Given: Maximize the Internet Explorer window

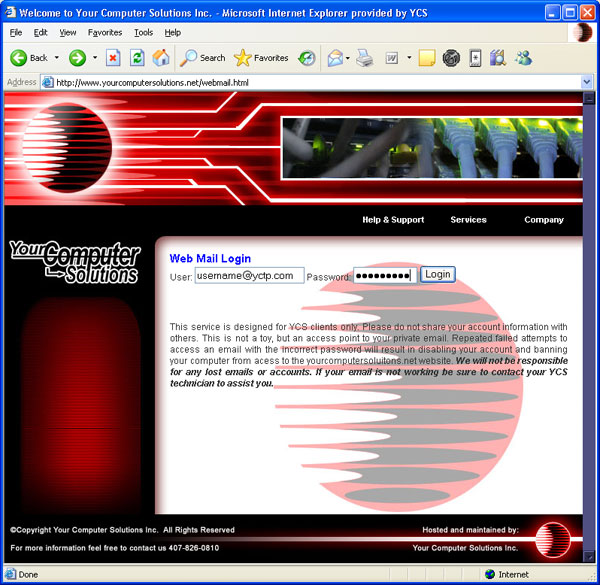Looking at the screenshot, I should (569, 13).
